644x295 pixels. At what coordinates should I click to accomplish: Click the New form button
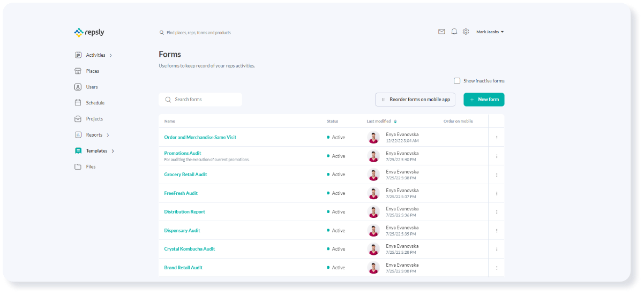click(x=483, y=100)
